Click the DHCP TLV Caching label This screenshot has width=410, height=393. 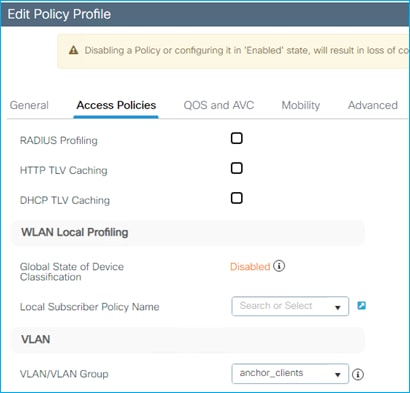[65, 200]
